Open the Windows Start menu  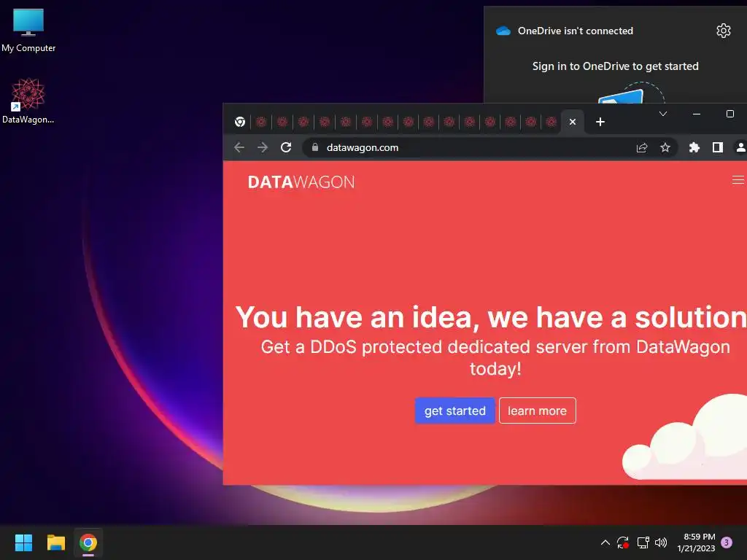pyautogui.click(x=23, y=542)
